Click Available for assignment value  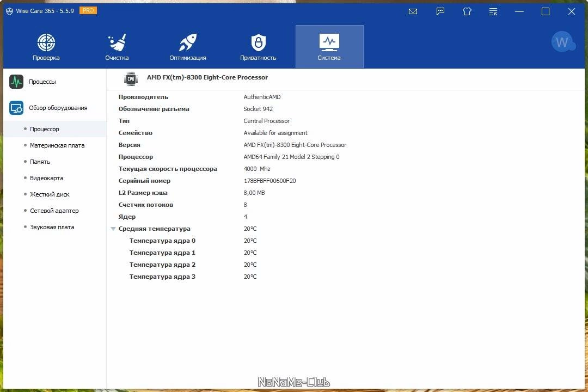pyautogui.click(x=275, y=133)
